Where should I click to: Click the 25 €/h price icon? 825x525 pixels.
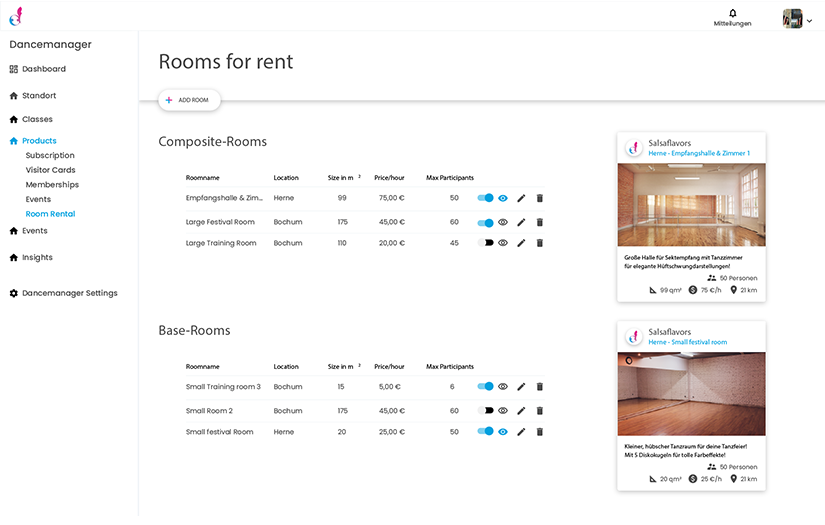pos(693,479)
